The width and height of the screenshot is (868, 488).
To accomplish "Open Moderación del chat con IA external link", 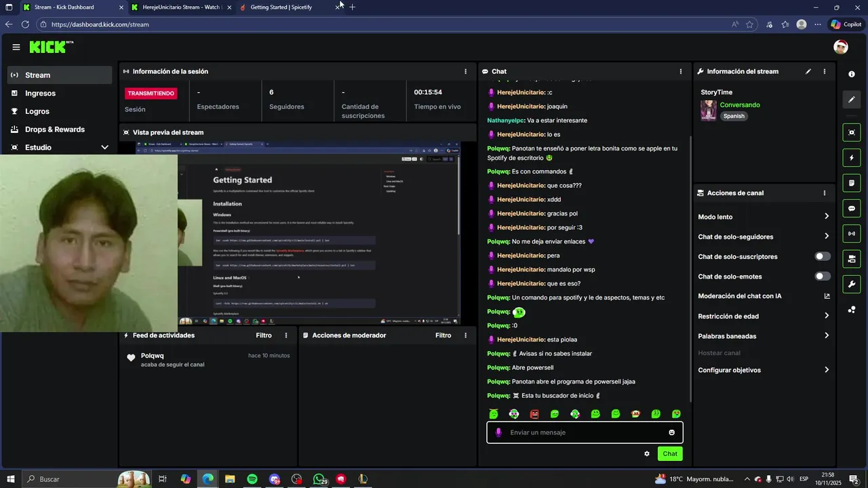I will 827,296.
